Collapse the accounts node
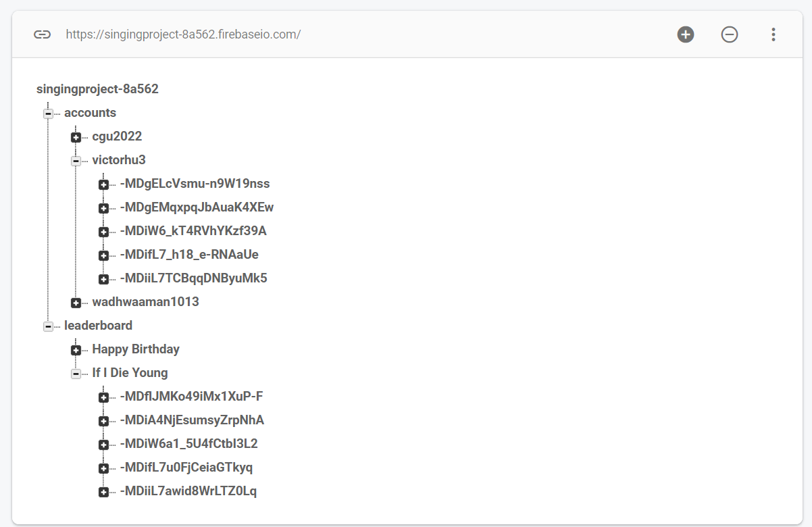This screenshot has height=527, width=812. click(48, 114)
